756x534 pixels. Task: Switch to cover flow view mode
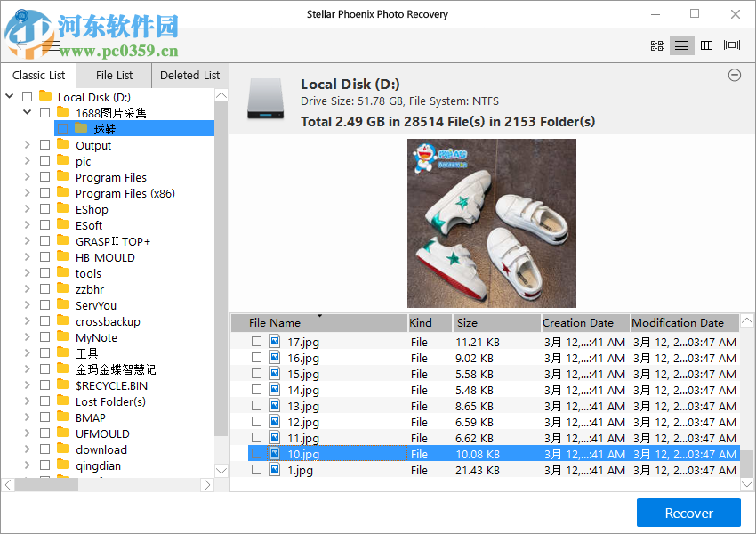coord(731,44)
